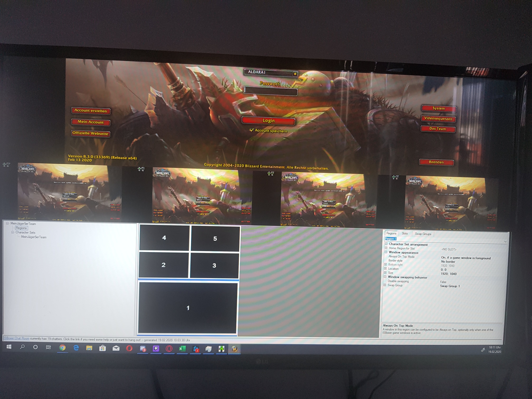532x399 pixels.
Task: Click the '<NO SLOT>' value
Action: (449, 249)
